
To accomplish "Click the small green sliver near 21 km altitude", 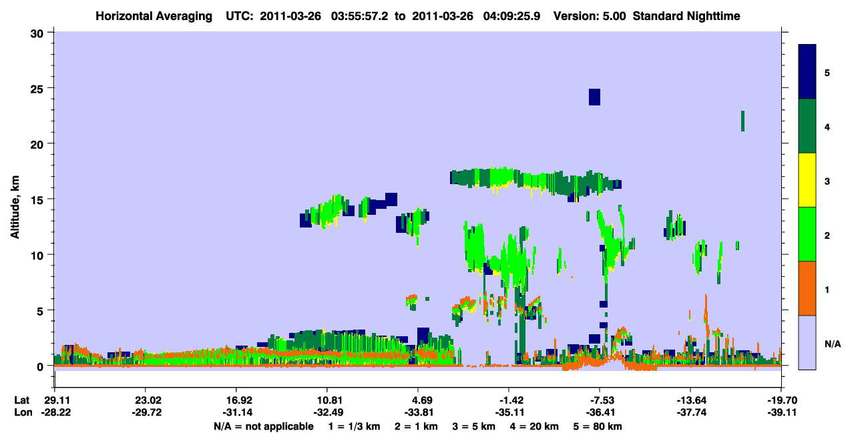I will pyautogui.click(x=742, y=121).
